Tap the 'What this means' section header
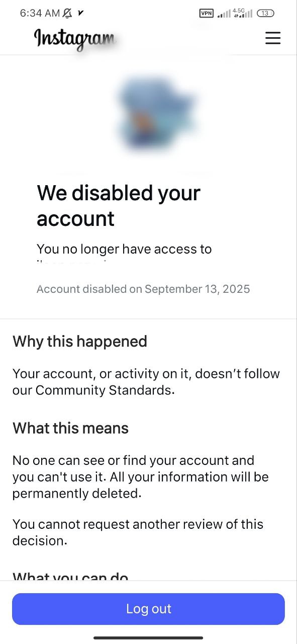The width and height of the screenshot is (297, 644). pyautogui.click(x=70, y=428)
